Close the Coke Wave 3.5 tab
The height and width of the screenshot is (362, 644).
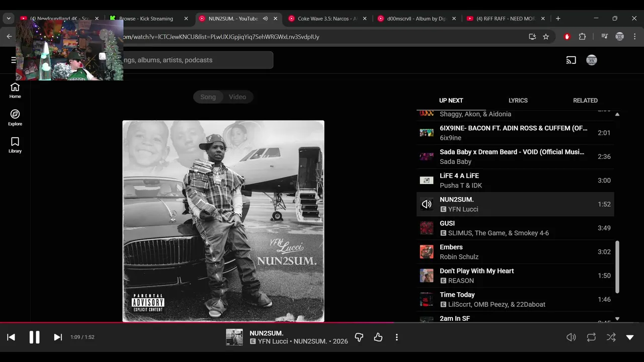[365, 19]
